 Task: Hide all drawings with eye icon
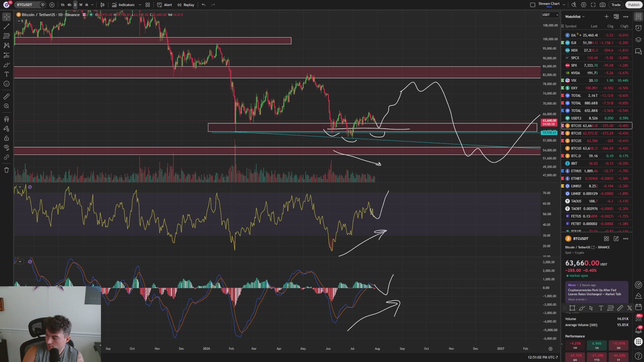(x=6, y=147)
